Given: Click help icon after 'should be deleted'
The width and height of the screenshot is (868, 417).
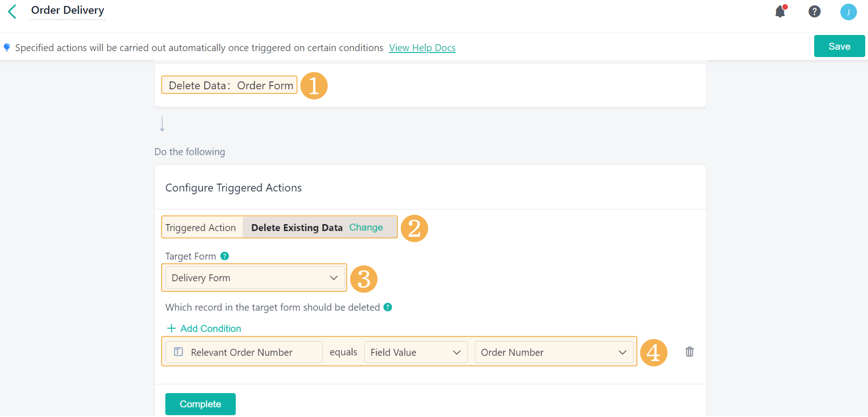Looking at the screenshot, I should pyautogui.click(x=387, y=307).
